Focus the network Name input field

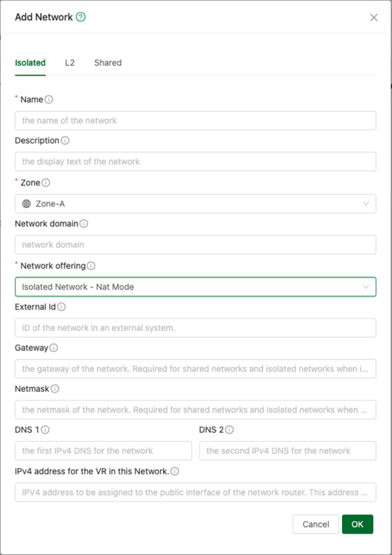pyautogui.click(x=196, y=121)
